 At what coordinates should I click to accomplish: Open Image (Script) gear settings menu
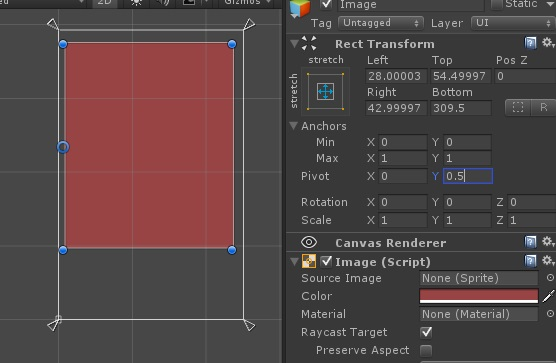coord(548,261)
